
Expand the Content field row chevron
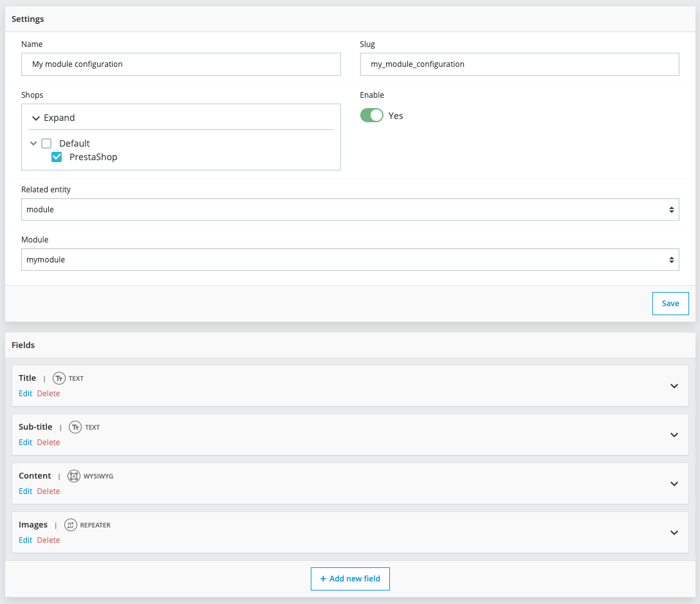[674, 484]
